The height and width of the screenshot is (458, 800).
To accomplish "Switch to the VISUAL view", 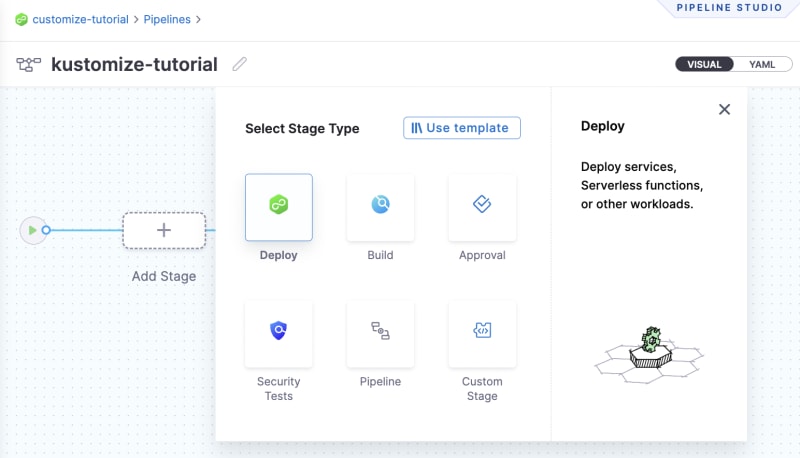I will click(x=704, y=64).
